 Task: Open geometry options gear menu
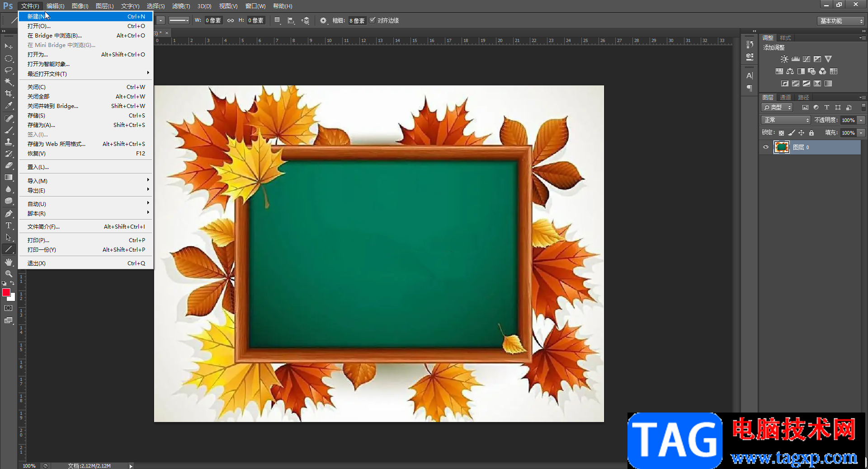pos(323,20)
